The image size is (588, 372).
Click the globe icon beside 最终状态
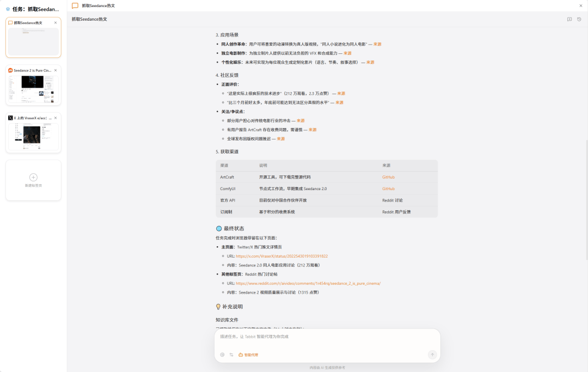click(219, 229)
